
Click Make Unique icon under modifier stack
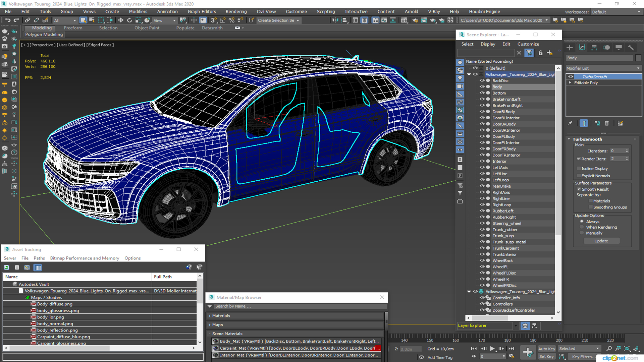[597, 123]
